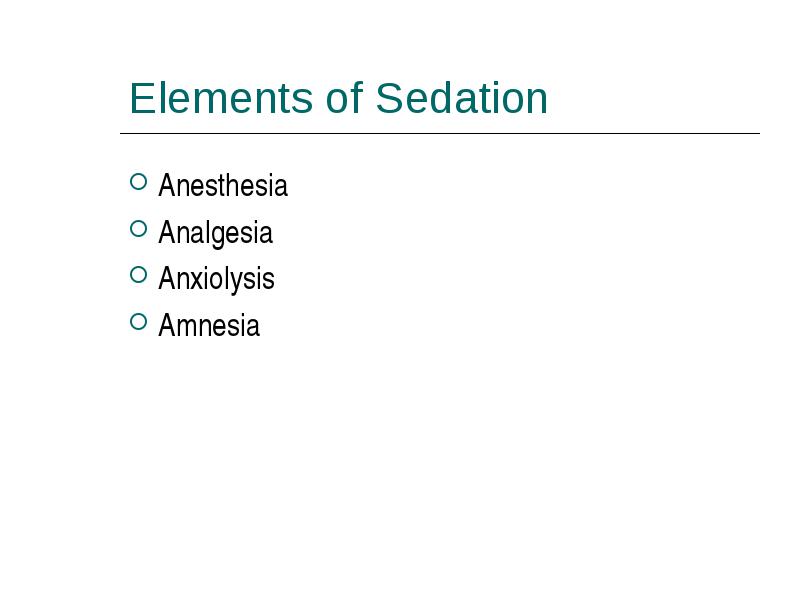Select the bullet circle beside Analgesia

point(138,229)
